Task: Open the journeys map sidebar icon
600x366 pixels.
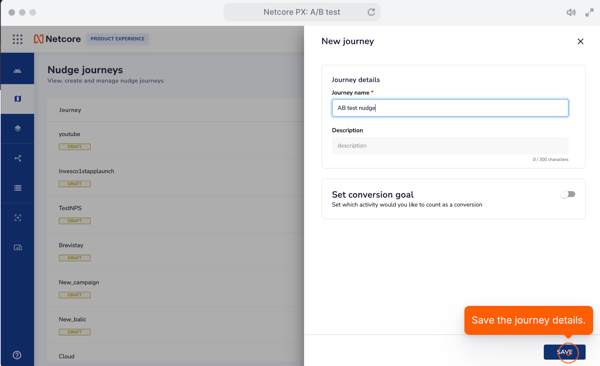Action: (x=18, y=99)
